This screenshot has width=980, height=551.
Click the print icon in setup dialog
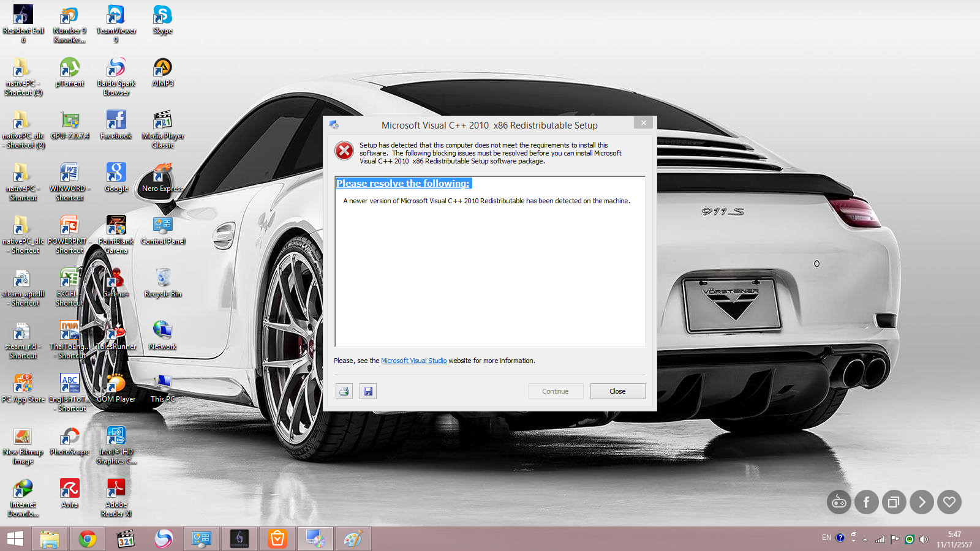pyautogui.click(x=344, y=391)
